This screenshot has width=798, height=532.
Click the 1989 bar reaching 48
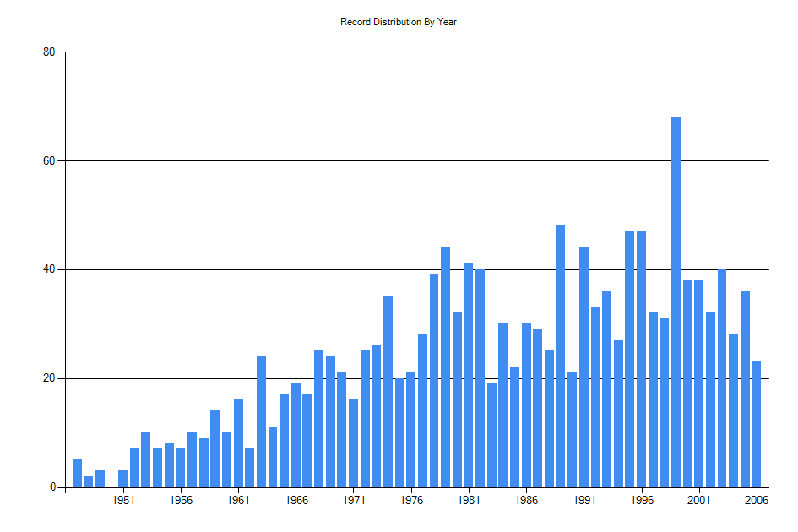[x=561, y=356]
